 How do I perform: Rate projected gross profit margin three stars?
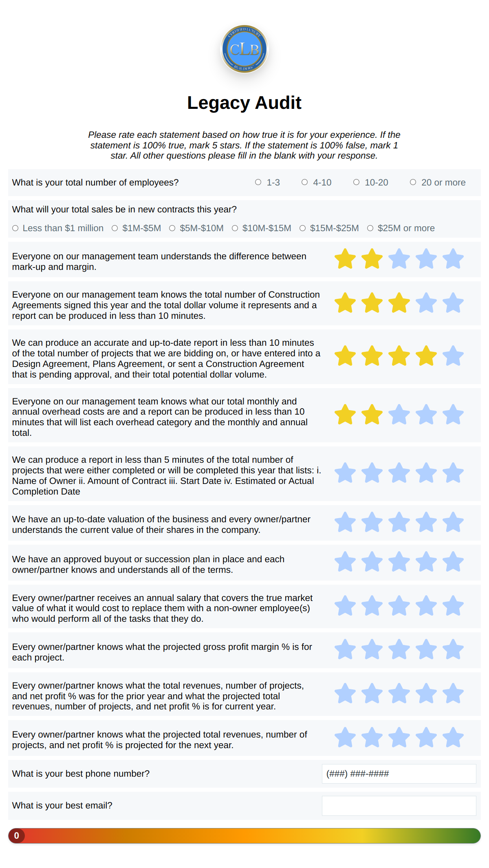click(x=399, y=649)
